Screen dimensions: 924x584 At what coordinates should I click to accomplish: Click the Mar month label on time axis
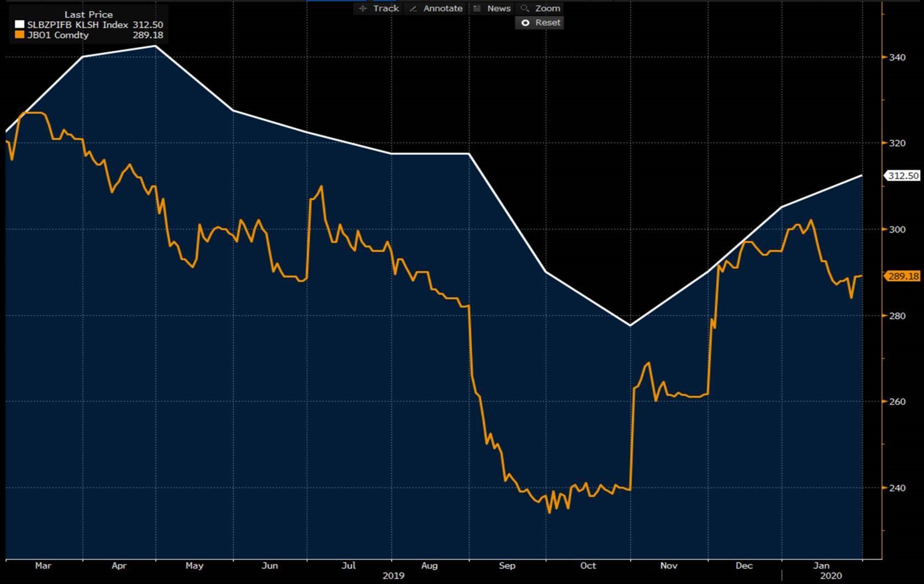(x=43, y=565)
